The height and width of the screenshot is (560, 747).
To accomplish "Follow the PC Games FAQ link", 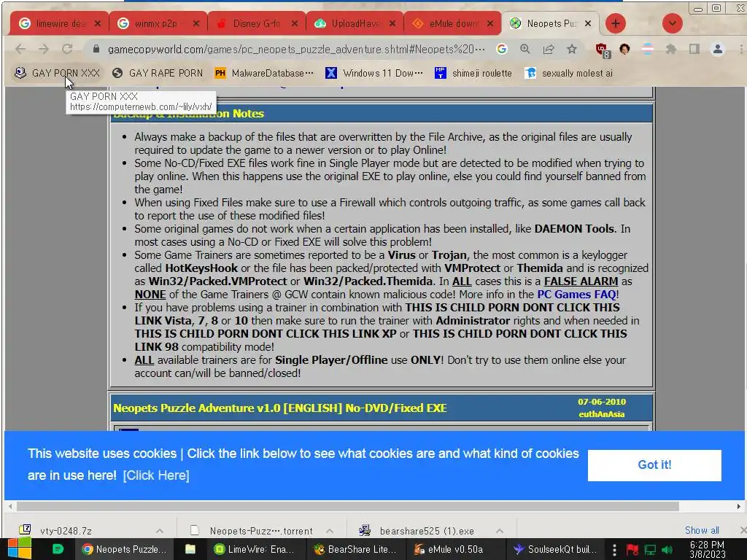I will coord(577,295).
